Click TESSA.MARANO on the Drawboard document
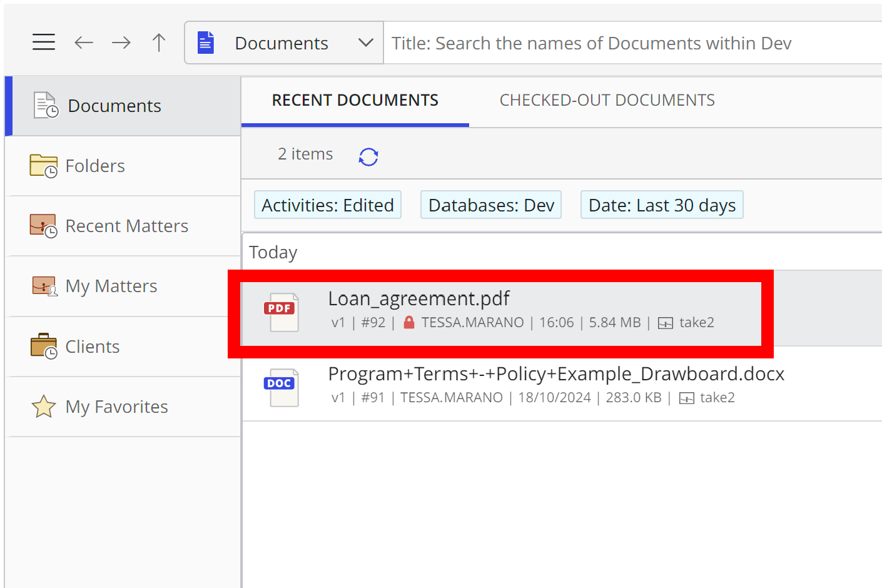882x588 pixels. (452, 397)
